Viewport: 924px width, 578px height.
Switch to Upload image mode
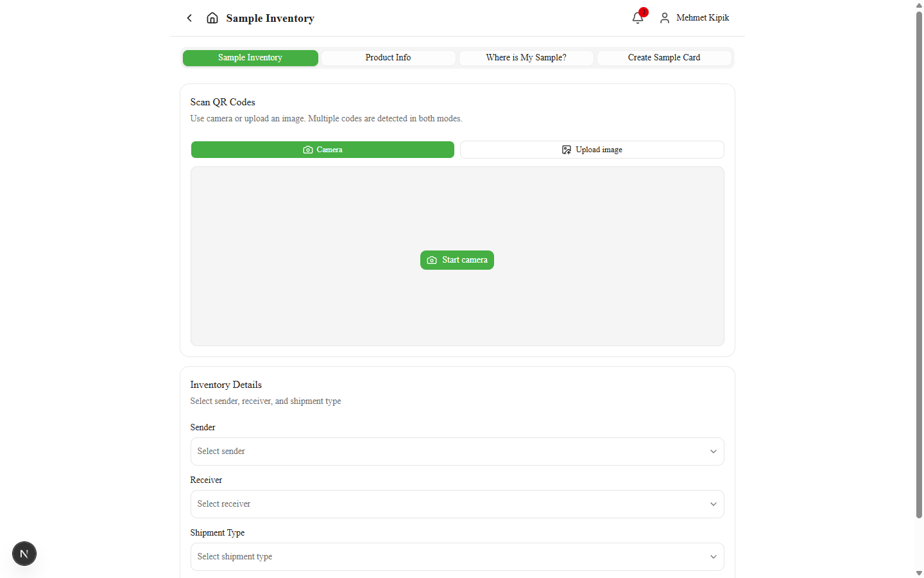pos(592,150)
